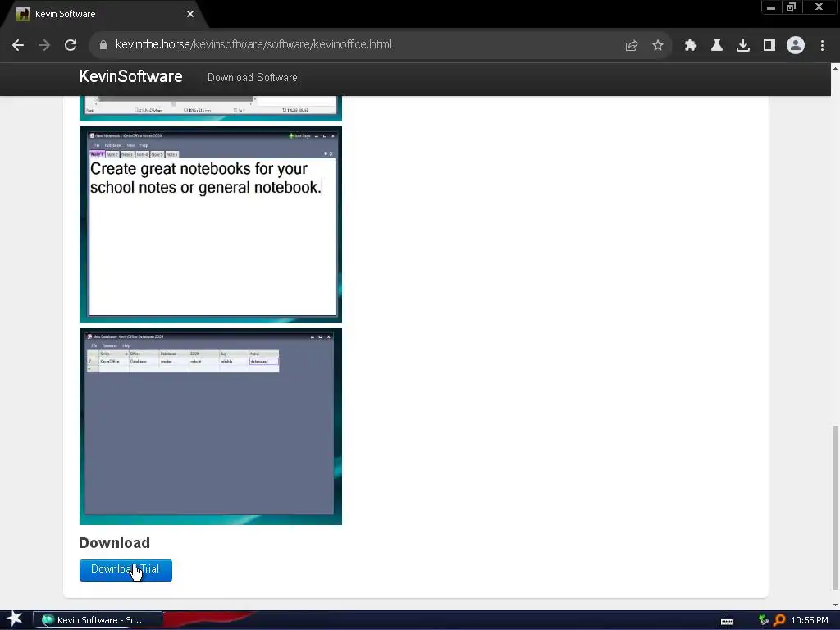Open the on-screen keyboard tray icon
Screen dimensions: 840x630
(727, 622)
